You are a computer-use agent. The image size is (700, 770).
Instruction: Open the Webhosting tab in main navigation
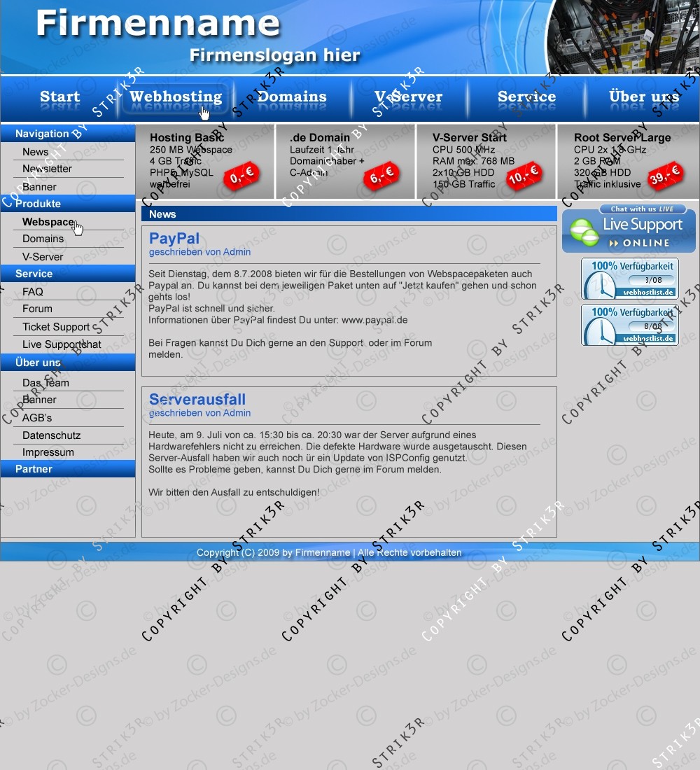pyautogui.click(x=176, y=97)
